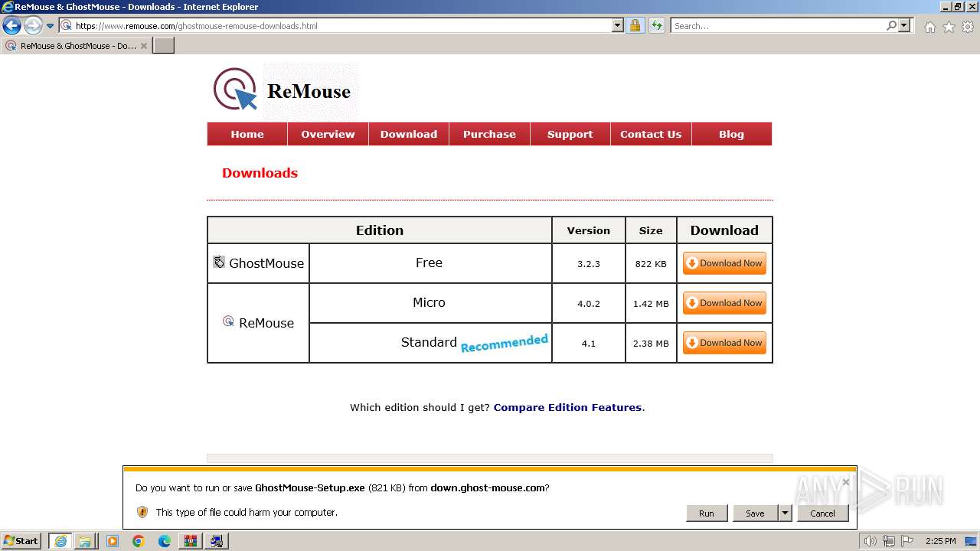This screenshot has height=551, width=980.
Task: Open the Support menu item
Action: 570,134
